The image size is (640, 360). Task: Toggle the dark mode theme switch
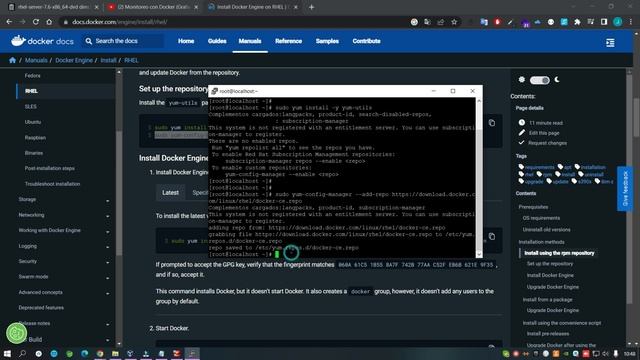pyautogui.click(x=540, y=80)
